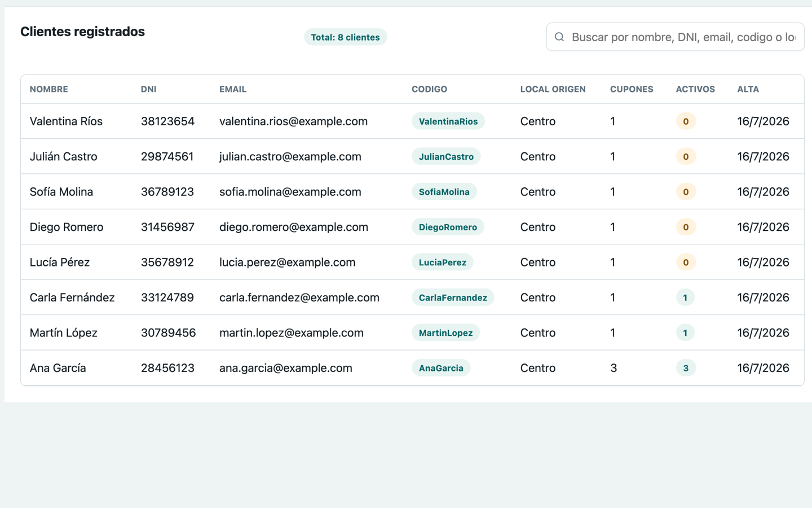Click the DiegoRomero code badge
The height and width of the screenshot is (508, 812).
click(448, 227)
